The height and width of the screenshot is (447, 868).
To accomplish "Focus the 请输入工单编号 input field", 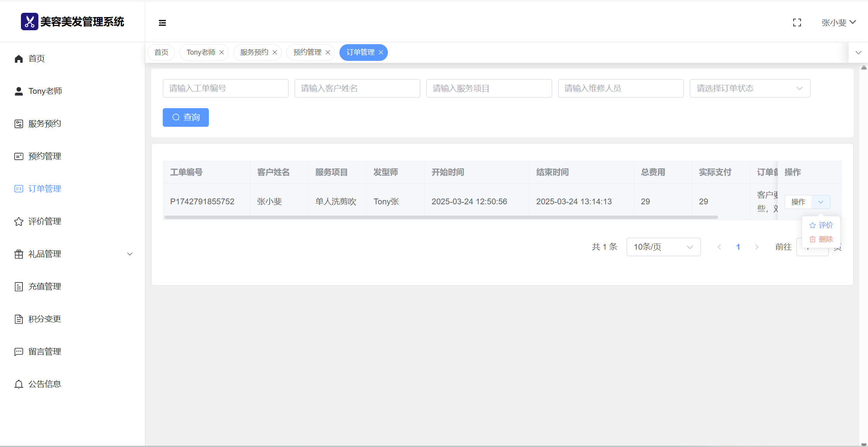I will click(x=226, y=88).
